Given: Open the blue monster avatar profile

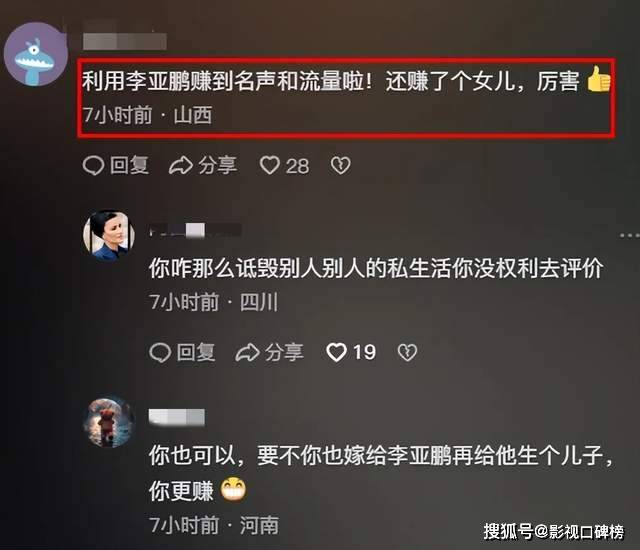Looking at the screenshot, I should coord(36,54).
